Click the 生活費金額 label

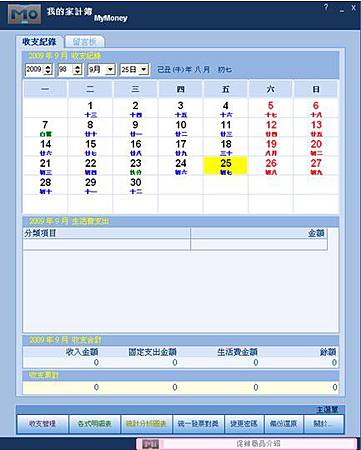pyautogui.click(x=237, y=352)
